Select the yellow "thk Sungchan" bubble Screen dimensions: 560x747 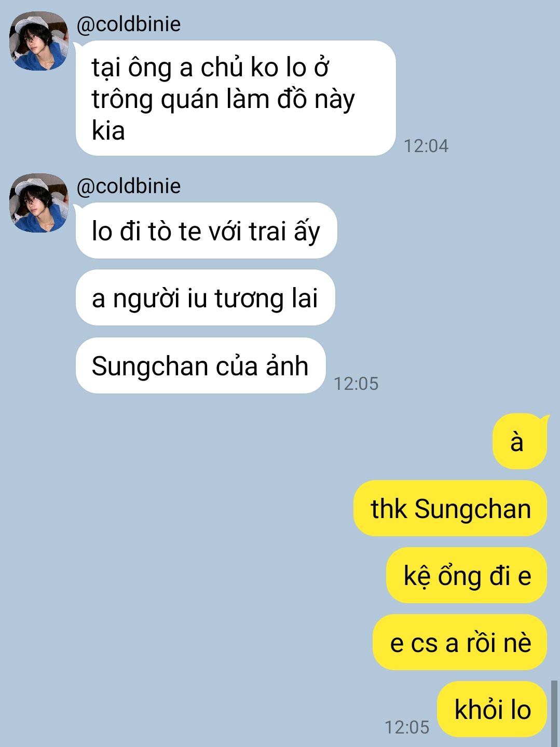[x=450, y=508]
